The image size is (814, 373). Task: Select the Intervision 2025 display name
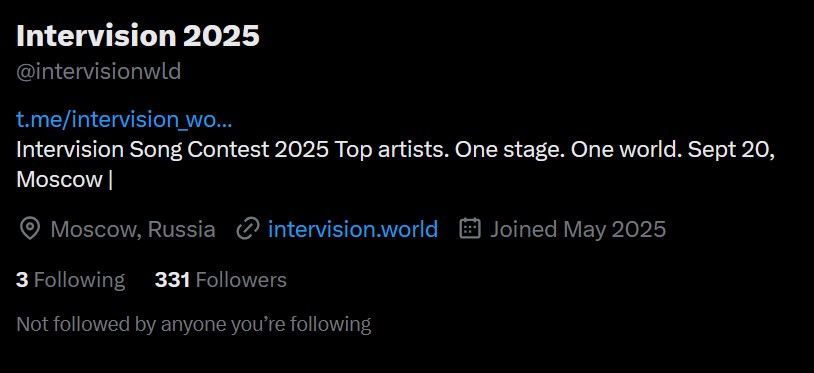tap(138, 36)
